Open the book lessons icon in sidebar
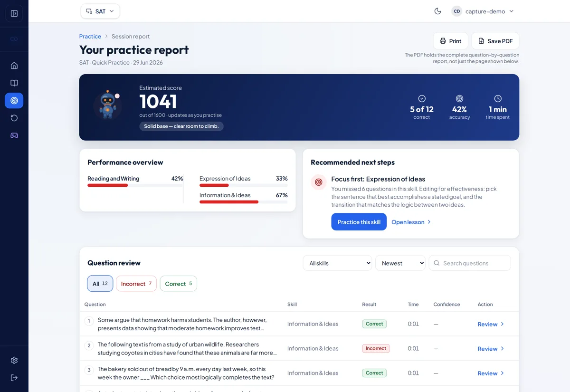The width and height of the screenshot is (570, 392). [14, 83]
